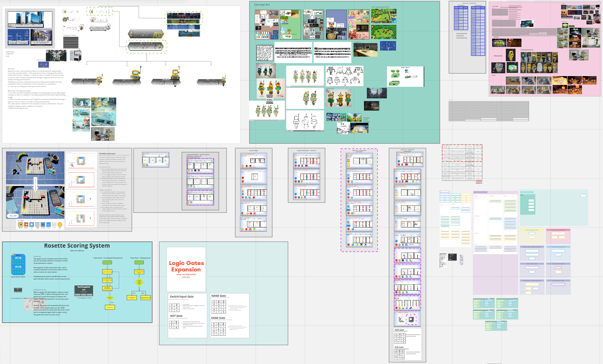Select the Pass arrow block in the block palette

[21, 224]
